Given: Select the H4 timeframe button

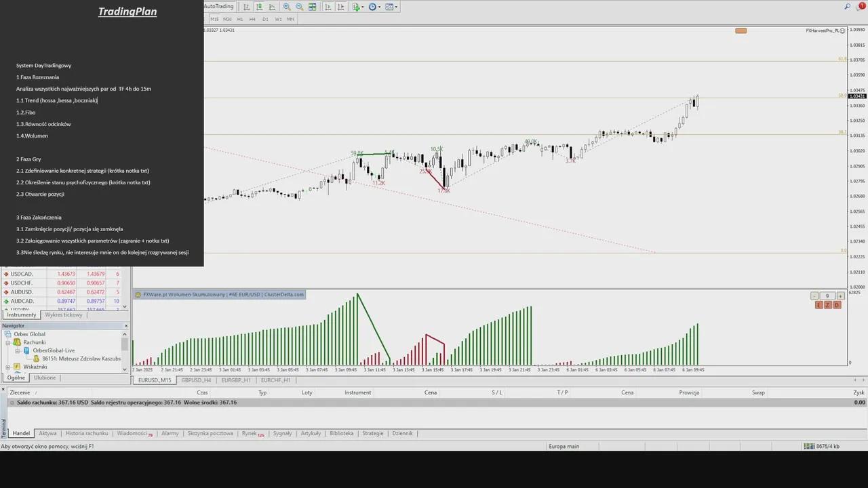Looking at the screenshot, I should [x=252, y=19].
